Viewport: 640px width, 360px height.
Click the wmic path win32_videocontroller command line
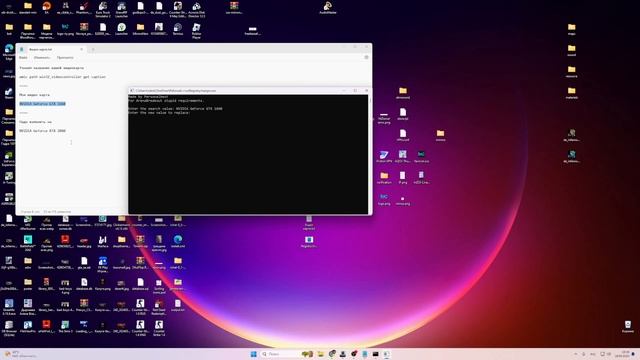pos(62,77)
